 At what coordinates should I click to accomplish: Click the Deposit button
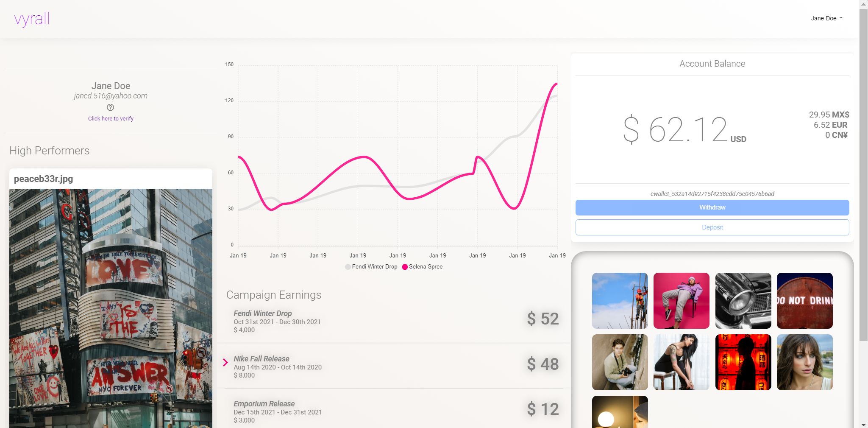click(712, 227)
